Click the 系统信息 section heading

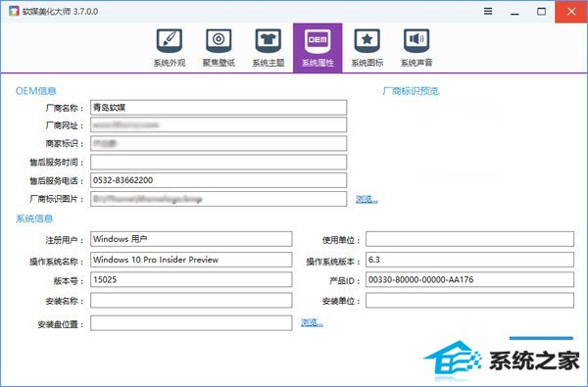(34, 218)
